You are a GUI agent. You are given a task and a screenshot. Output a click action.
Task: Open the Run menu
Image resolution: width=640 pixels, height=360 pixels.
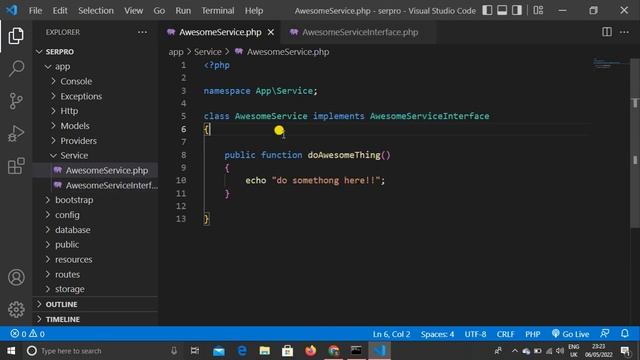[183, 11]
